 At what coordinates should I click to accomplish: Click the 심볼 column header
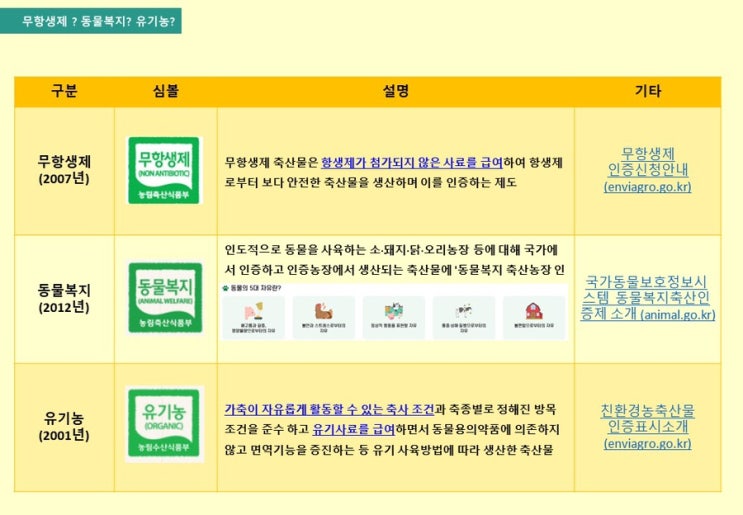point(165,91)
